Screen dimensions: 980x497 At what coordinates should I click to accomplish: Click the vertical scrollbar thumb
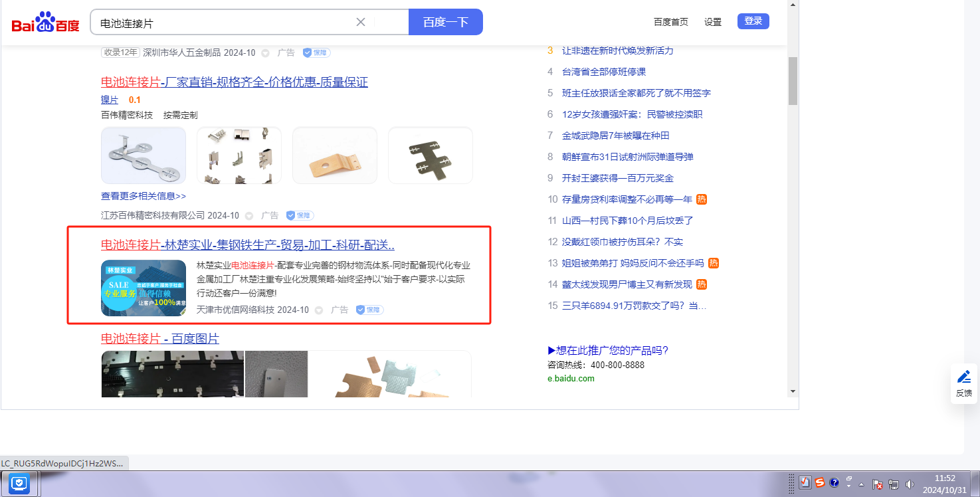793,81
